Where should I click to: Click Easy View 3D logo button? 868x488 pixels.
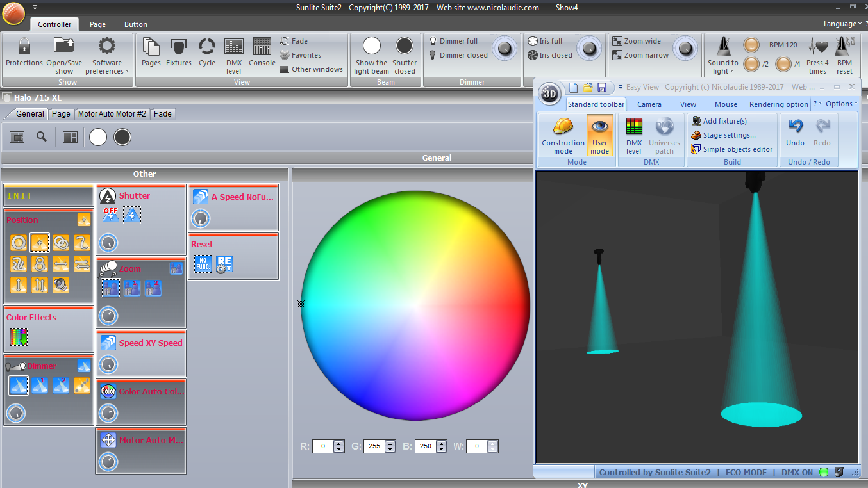point(549,94)
